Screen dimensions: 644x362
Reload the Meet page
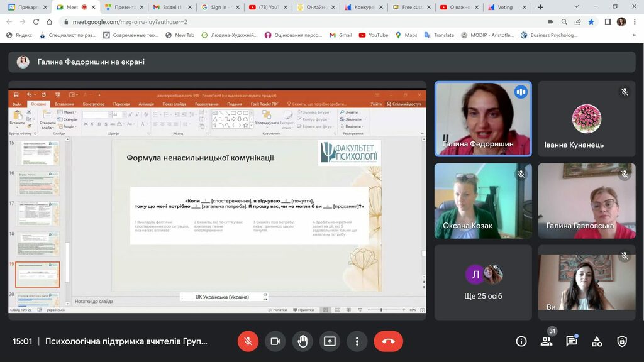point(36,21)
